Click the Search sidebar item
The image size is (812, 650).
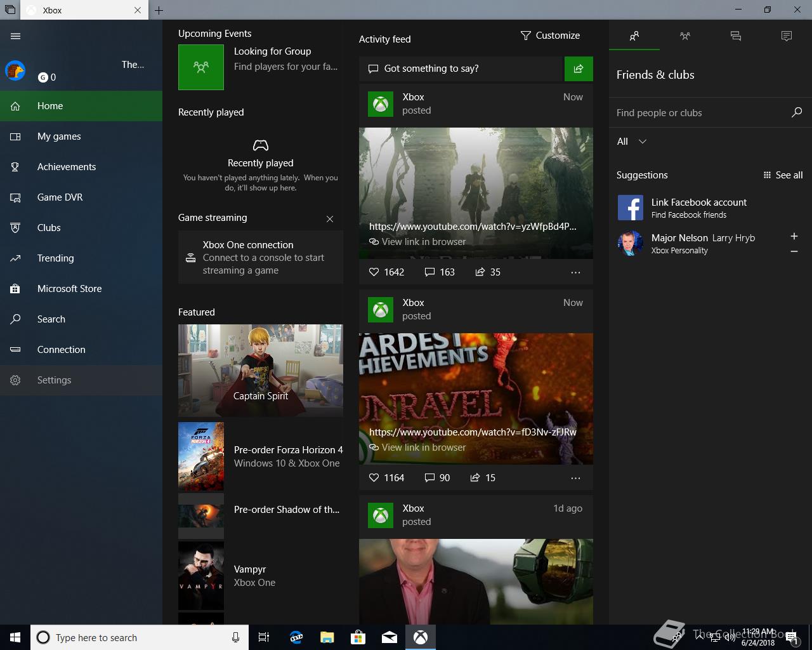[81, 319]
